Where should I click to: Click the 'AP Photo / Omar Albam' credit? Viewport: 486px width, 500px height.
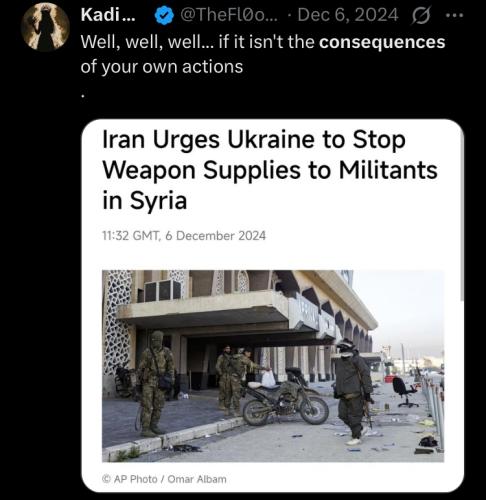164,479
